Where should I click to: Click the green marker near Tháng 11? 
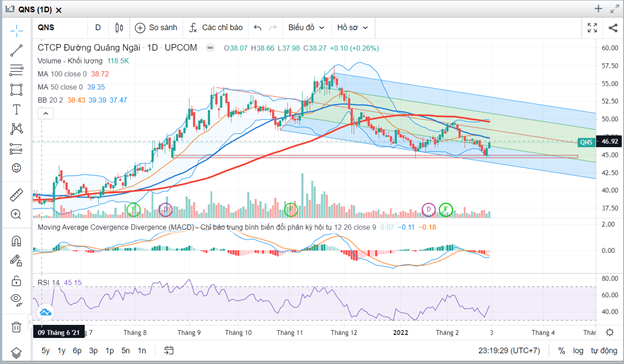click(291, 209)
